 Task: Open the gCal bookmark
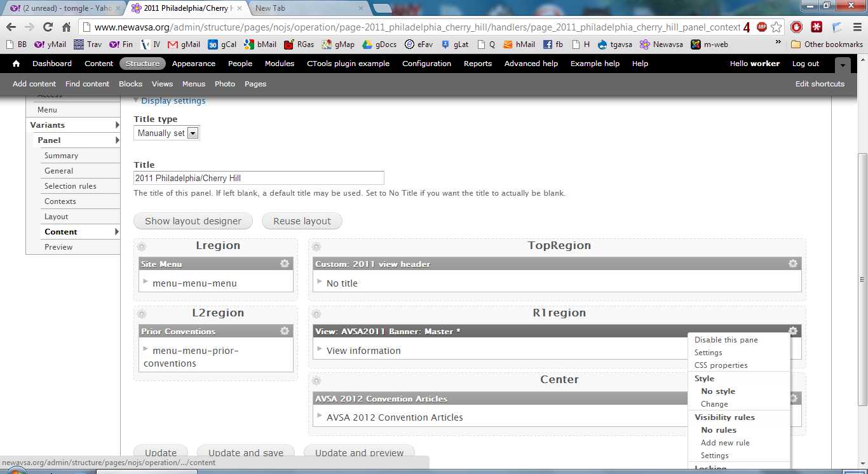(x=222, y=44)
